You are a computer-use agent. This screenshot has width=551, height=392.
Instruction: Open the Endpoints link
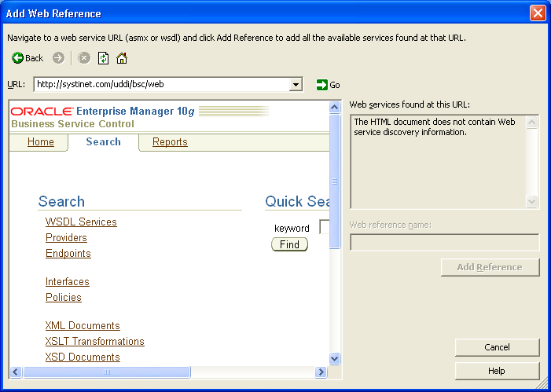coord(68,254)
